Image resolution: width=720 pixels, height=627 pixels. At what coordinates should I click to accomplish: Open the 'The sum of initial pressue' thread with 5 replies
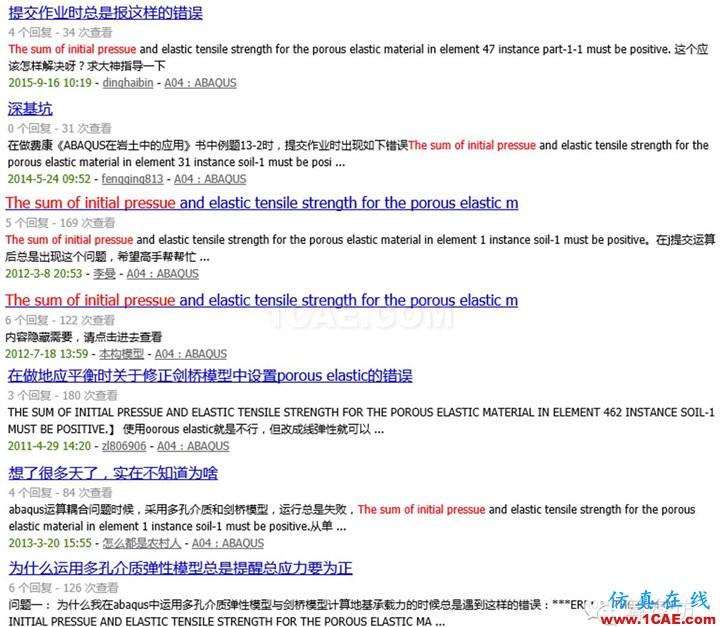pyautogui.click(x=262, y=203)
